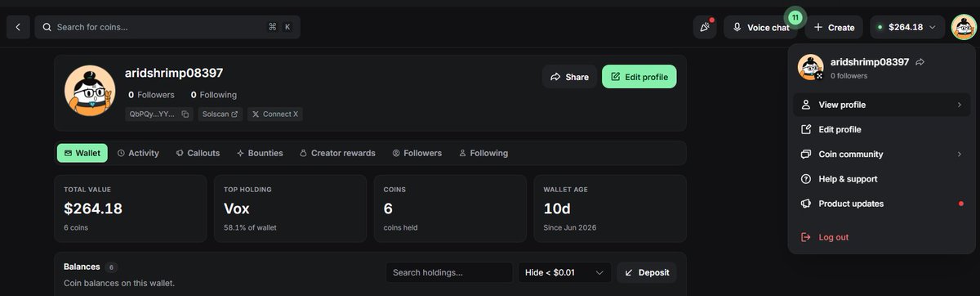Go back with the left chevron button
This screenshot has height=296, width=980.
[18, 27]
